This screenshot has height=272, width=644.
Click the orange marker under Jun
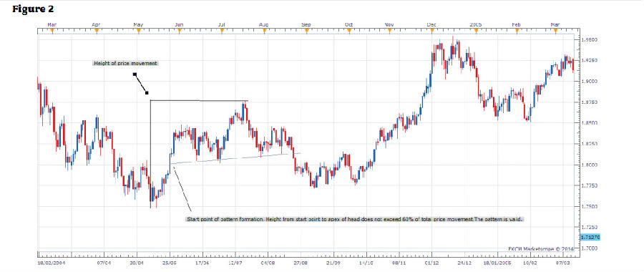pos(180,30)
